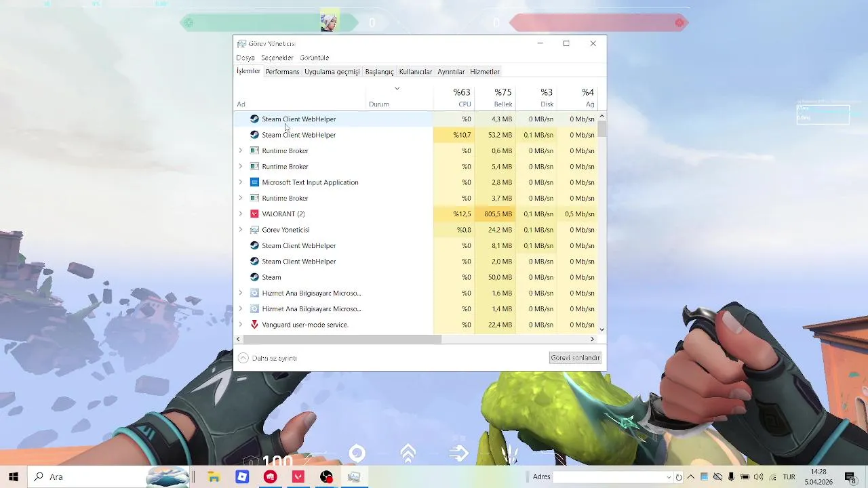Click the horizontal scrollbar left arrow
The width and height of the screenshot is (868, 488).
(x=238, y=339)
